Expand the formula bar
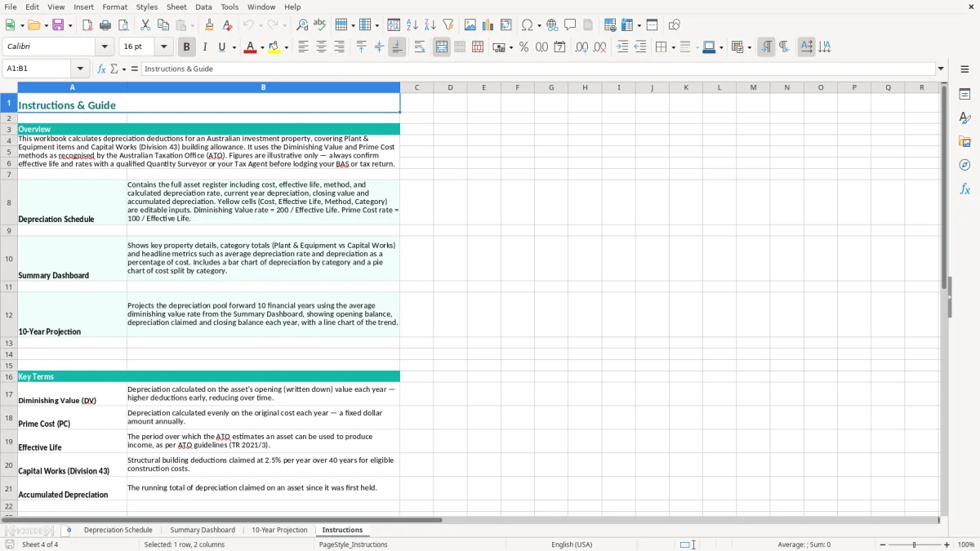Screen dimensions: 980x551 tap(941, 69)
